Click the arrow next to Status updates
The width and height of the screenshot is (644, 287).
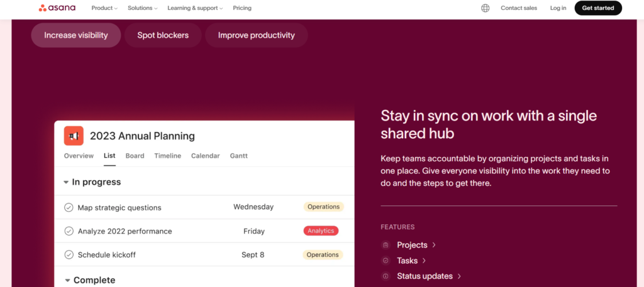pos(460,276)
